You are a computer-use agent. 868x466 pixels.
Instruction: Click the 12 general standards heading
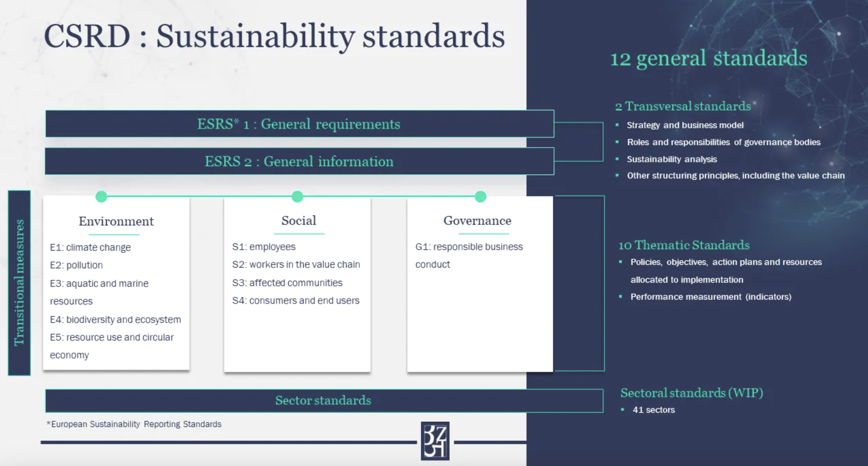[x=708, y=59]
